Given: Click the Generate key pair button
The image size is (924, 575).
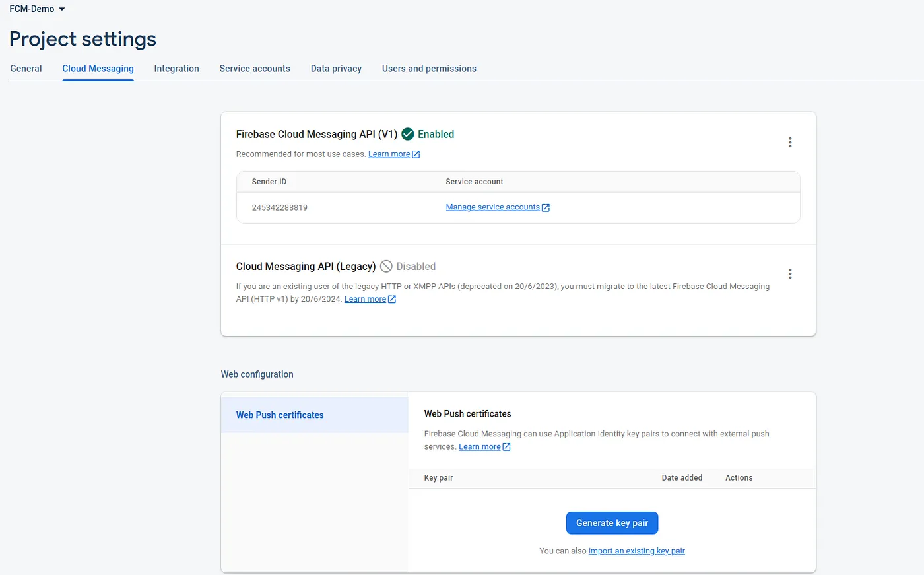Looking at the screenshot, I should 612,523.
